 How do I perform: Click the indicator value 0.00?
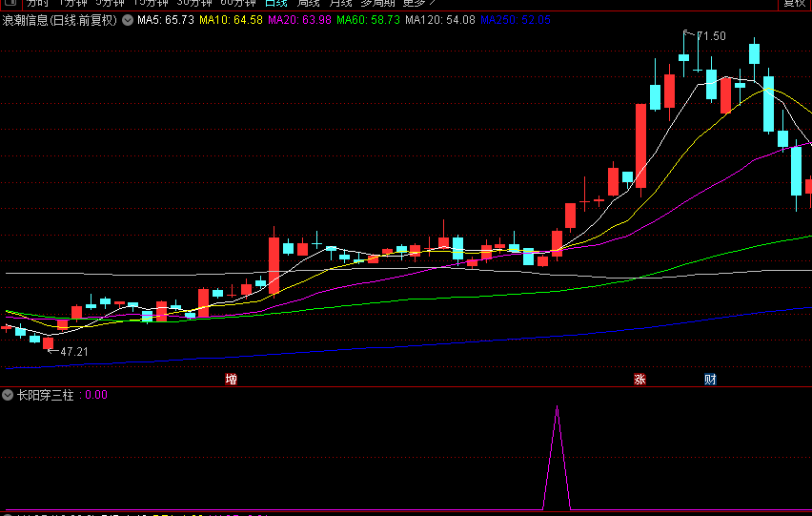coord(96,395)
